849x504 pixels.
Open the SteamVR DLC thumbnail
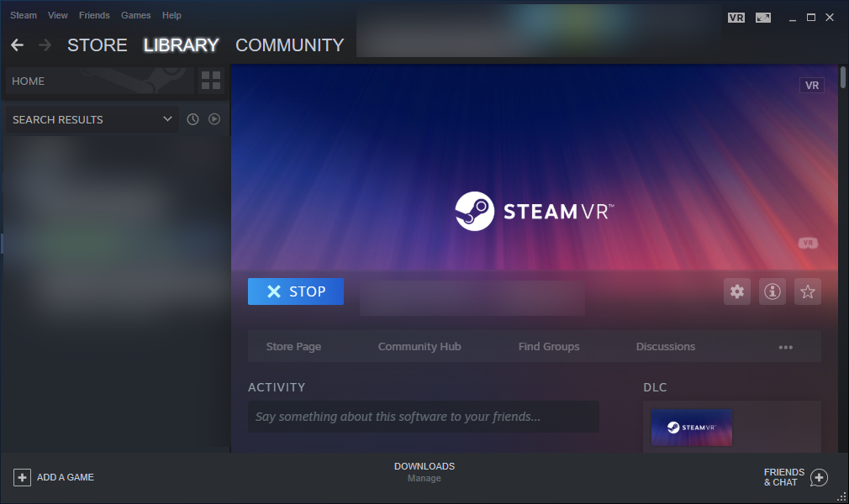691,427
